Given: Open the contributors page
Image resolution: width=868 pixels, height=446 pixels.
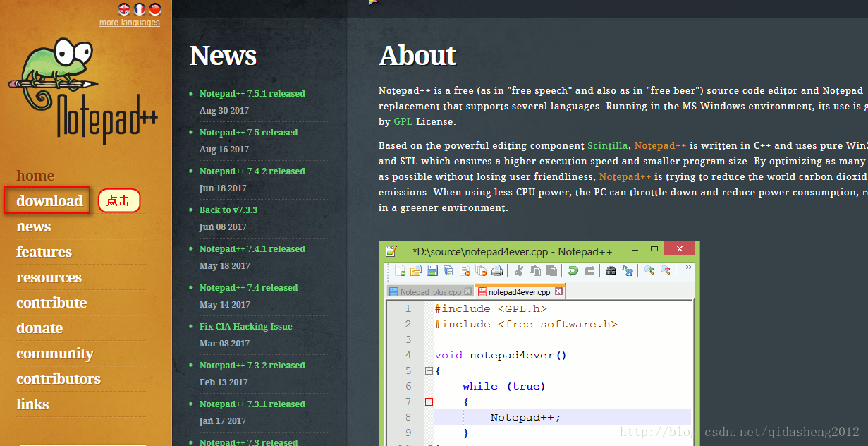Looking at the screenshot, I should tap(59, 379).
